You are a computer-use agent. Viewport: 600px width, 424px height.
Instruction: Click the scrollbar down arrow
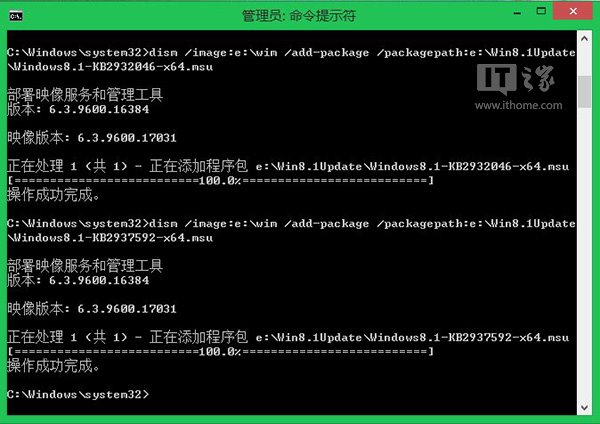click(x=584, y=408)
